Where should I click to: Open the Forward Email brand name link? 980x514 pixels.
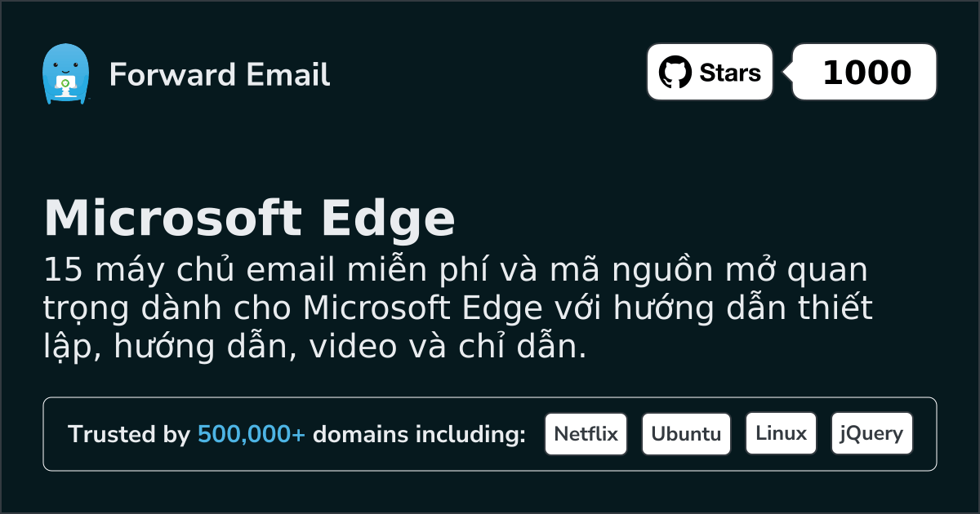point(219,75)
